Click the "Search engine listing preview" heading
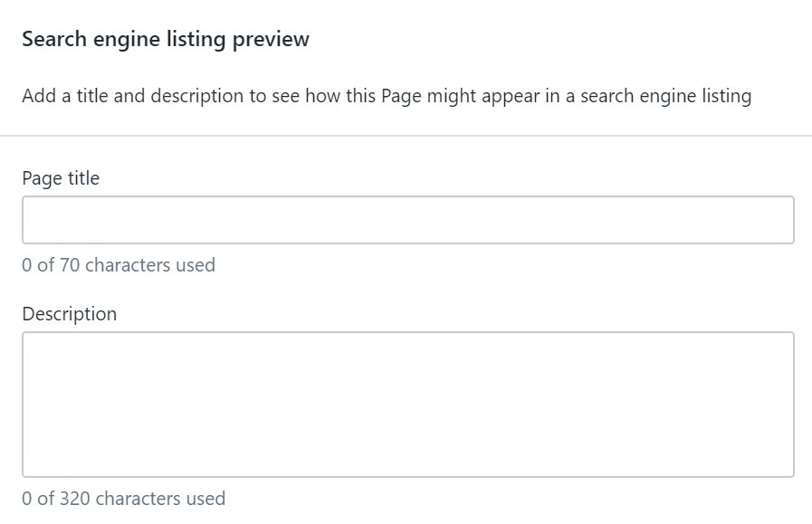The width and height of the screenshot is (812, 524). click(166, 39)
